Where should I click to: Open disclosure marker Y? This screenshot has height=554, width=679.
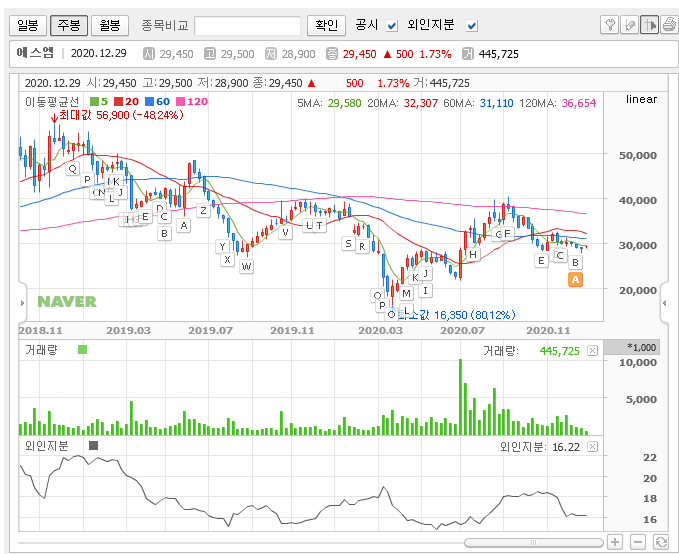pyautogui.click(x=222, y=246)
